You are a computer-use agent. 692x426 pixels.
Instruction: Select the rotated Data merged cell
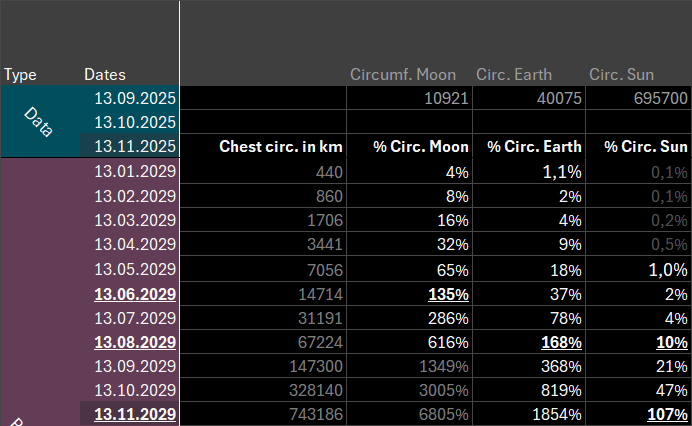coord(40,122)
